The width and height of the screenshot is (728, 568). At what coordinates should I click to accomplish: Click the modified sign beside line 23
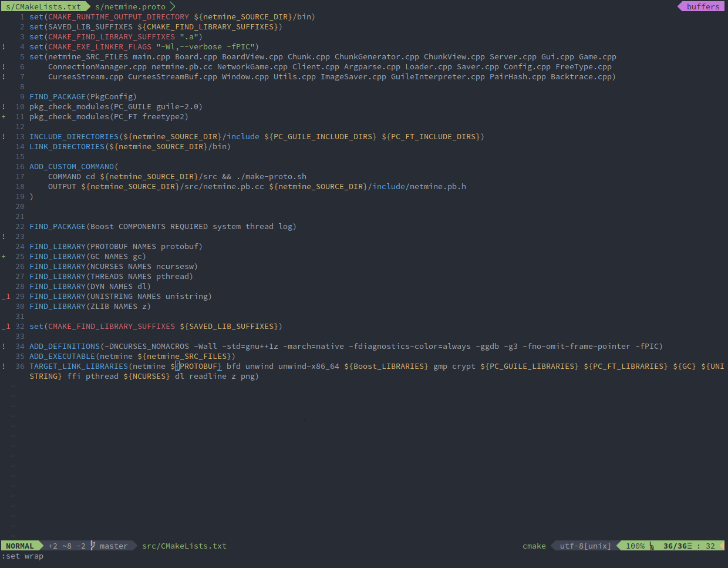(4, 237)
